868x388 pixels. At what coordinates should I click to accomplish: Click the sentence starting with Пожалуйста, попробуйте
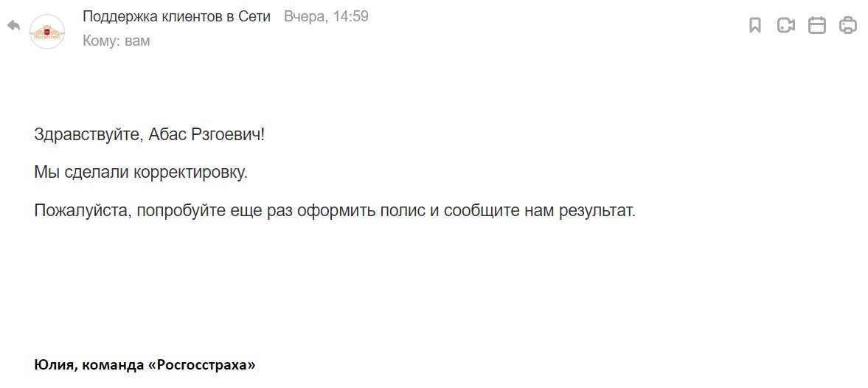click(335, 211)
